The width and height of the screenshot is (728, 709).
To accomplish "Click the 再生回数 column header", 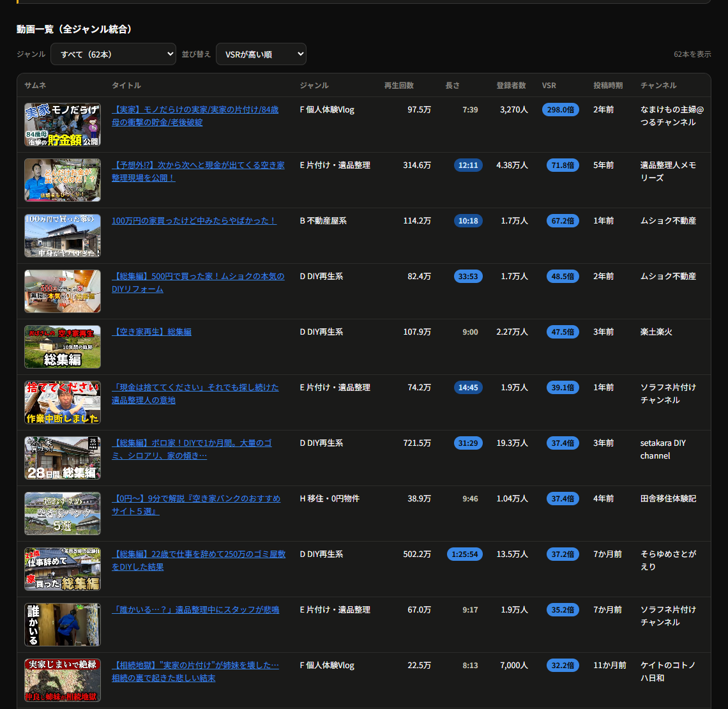I will (x=399, y=86).
